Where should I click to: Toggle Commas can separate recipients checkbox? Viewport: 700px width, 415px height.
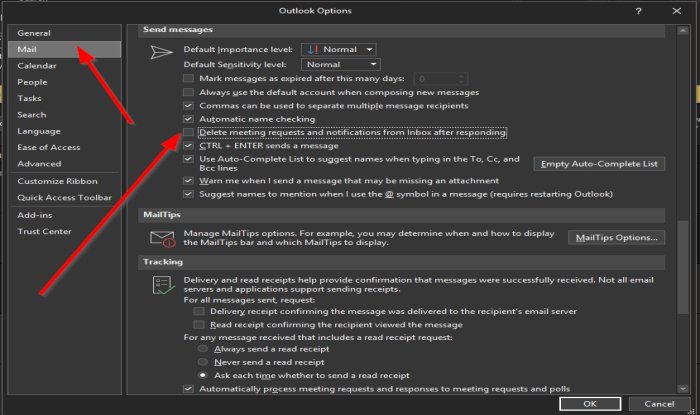pyautogui.click(x=188, y=106)
